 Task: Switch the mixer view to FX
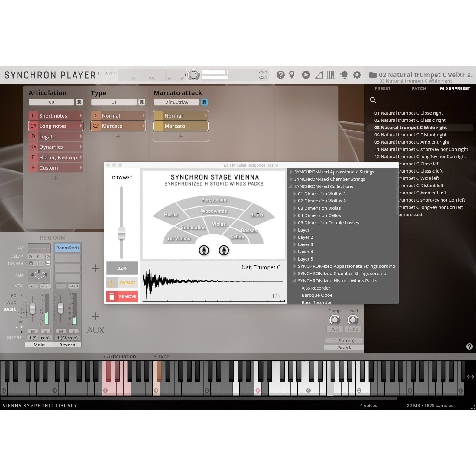[14, 295]
